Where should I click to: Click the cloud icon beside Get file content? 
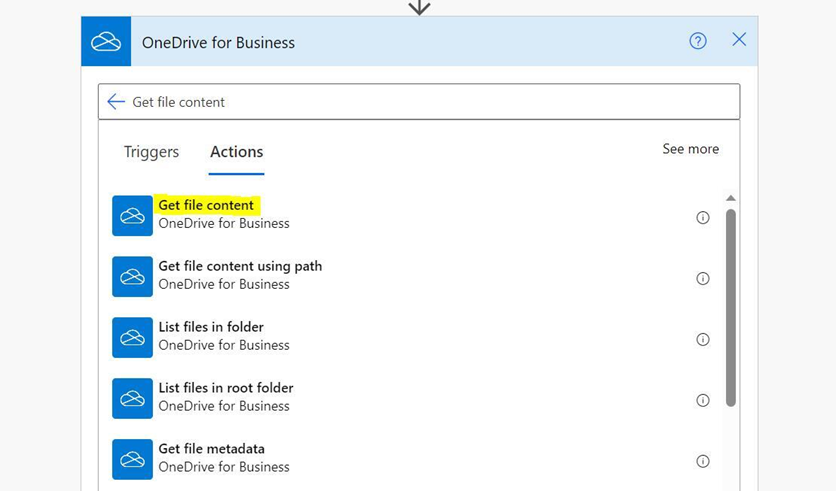132,215
